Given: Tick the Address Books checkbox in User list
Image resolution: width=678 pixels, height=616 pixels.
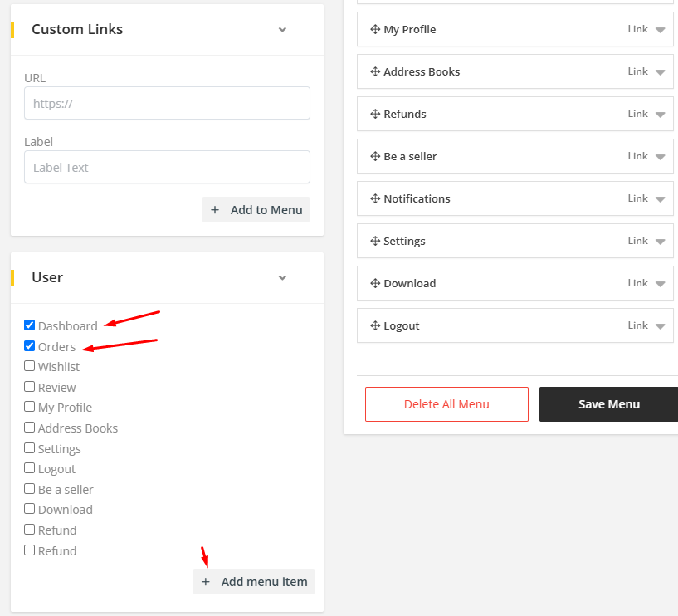Looking at the screenshot, I should (x=30, y=428).
